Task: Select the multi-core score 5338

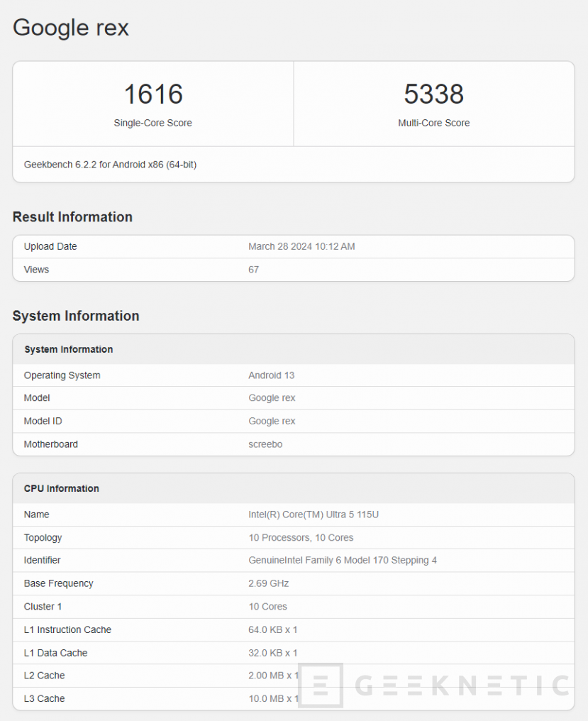Action: tap(433, 94)
